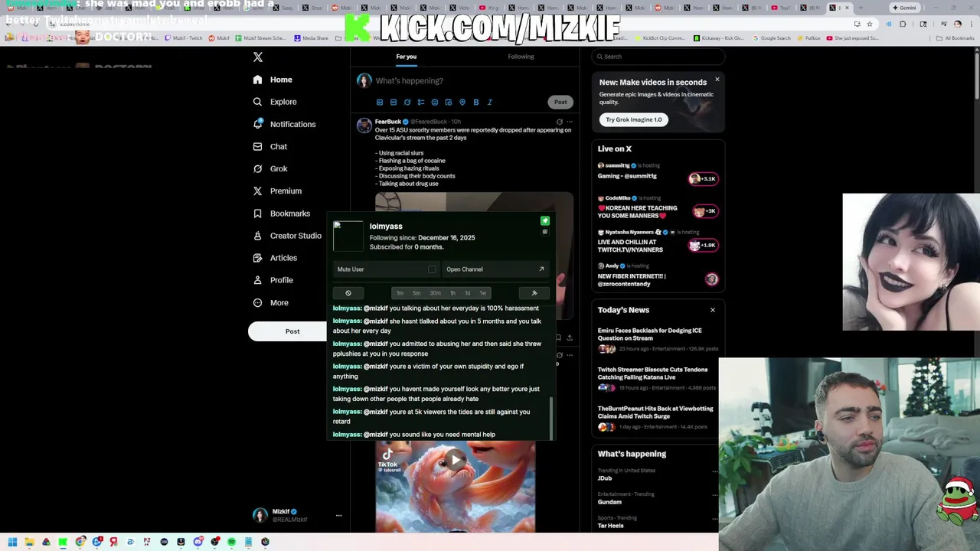Select the 1h timeout option
Screen dimensions: 980x551
click(452, 293)
